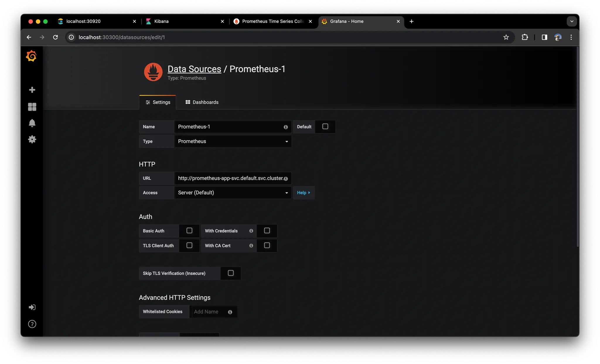Click the Sign in arrow icon in the sidebar
Screen dimensions: 600x364
coord(32,307)
